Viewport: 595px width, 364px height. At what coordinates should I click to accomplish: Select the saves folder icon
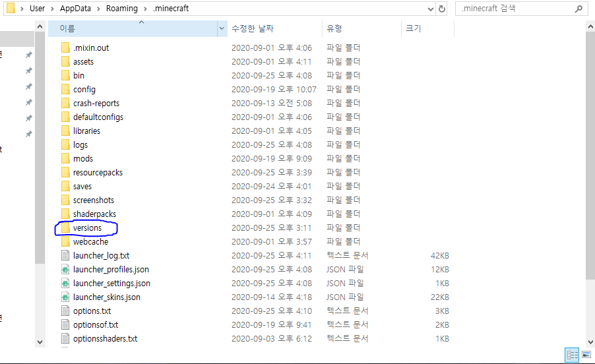(x=65, y=186)
